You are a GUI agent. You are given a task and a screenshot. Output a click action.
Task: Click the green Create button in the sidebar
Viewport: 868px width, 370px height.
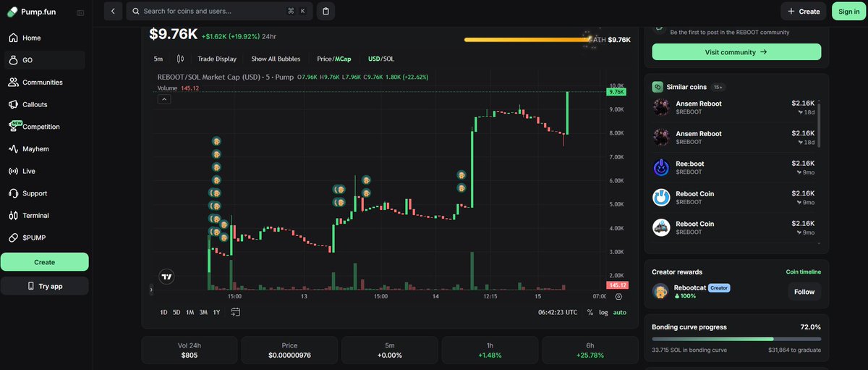pos(44,262)
